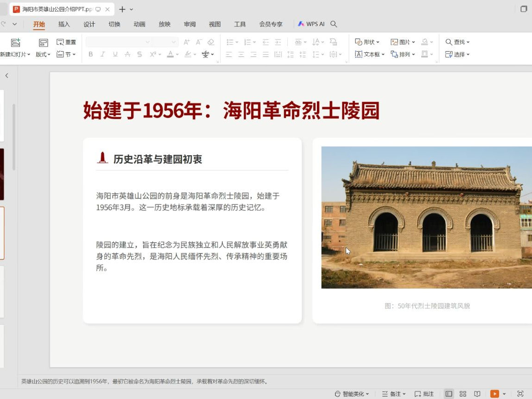This screenshot has width=532, height=399.
Task: Open reading view from status bar
Action: (477, 394)
